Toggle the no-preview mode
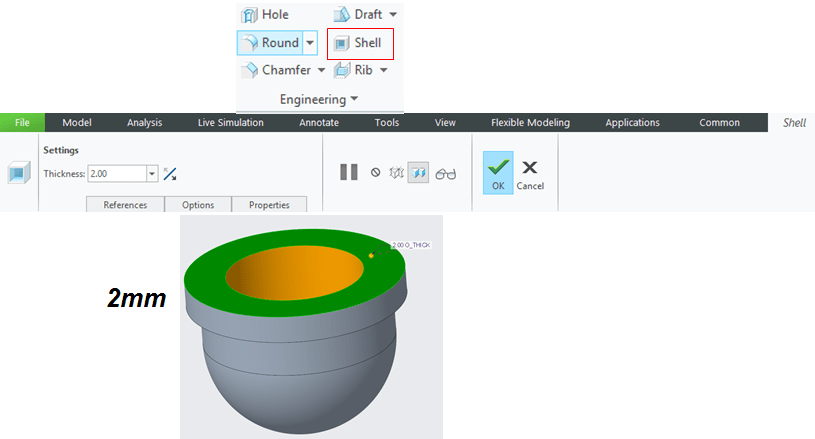This screenshot has height=439, width=815. pyautogui.click(x=375, y=173)
